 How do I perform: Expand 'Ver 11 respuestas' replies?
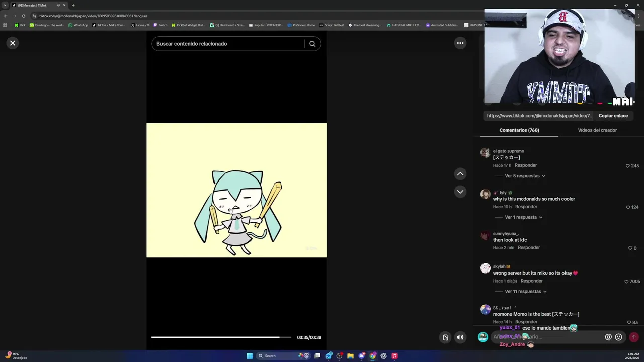coord(526,291)
